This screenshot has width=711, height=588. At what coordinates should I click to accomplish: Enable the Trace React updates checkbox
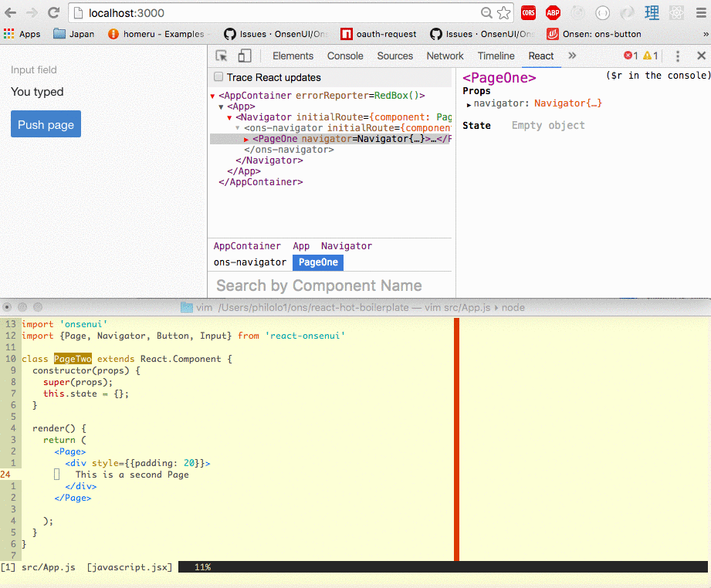click(x=217, y=76)
